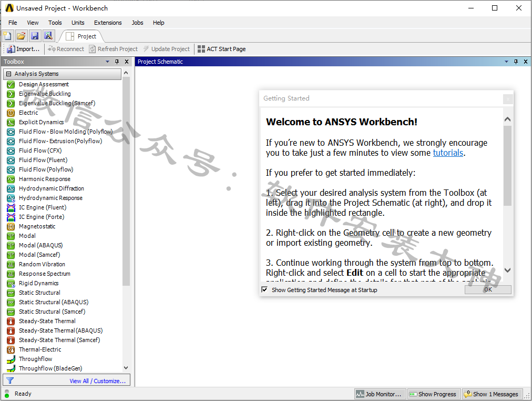The width and height of the screenshot is (532, 401).
Task: Pin the Project Schematic panel
Action: (516, 62)
